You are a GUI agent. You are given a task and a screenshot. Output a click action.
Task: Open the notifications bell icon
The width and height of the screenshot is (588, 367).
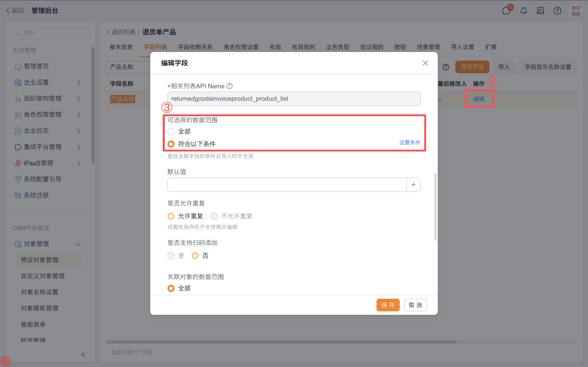[x=523, y=11]
